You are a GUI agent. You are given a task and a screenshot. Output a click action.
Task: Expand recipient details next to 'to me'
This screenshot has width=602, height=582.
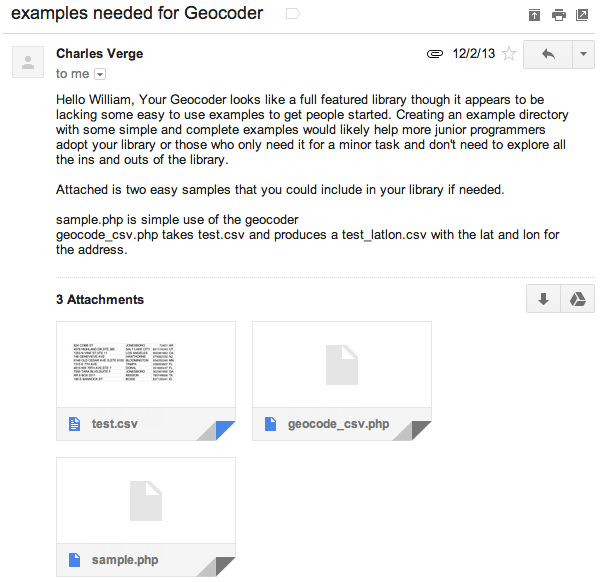point(100,74)
